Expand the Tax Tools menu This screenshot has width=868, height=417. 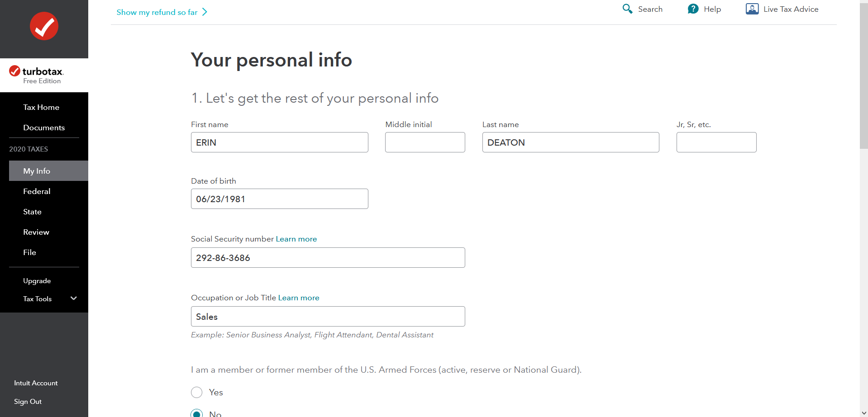pyautogui.click(x=73, y=299)
